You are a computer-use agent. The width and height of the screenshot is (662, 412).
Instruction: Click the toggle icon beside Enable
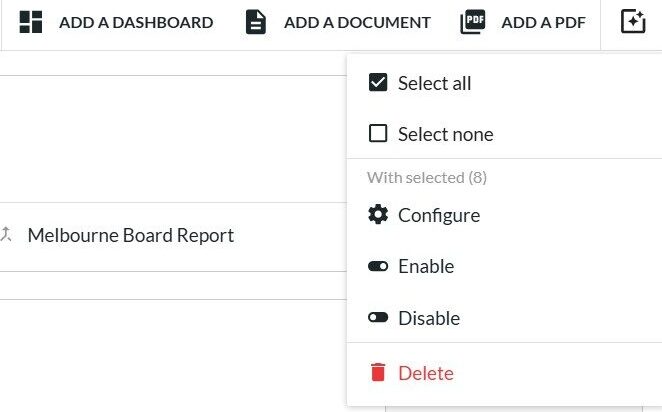[377, 267]
